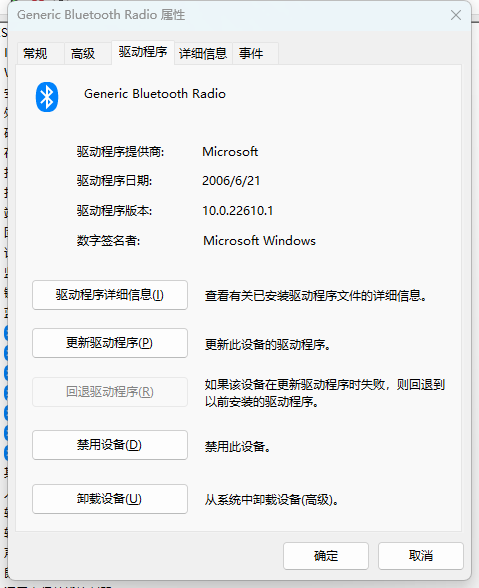Click the 驱动程序版本 label

(114, 211)
